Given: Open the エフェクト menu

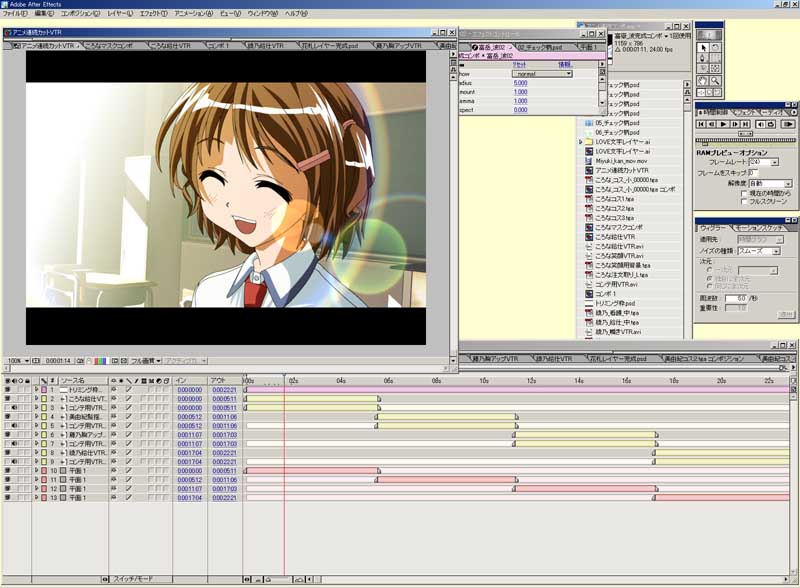Looking at the screenshot, I should 154,13.
